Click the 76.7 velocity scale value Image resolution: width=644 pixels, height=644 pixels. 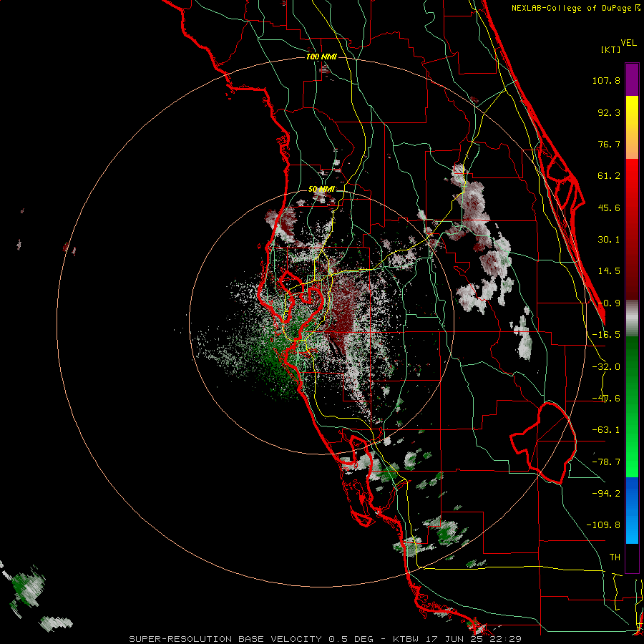click(609, 144)
